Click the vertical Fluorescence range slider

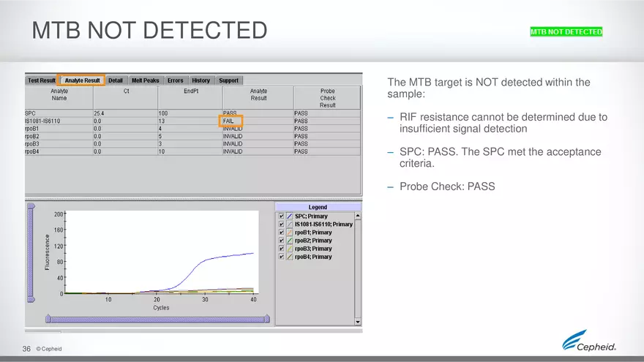(x=31, y=252)
